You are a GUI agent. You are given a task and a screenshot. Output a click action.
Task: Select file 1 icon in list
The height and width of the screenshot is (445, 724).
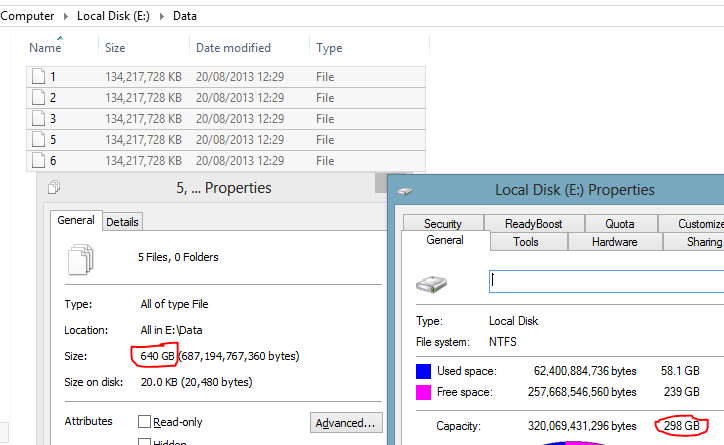coord(38,76)
